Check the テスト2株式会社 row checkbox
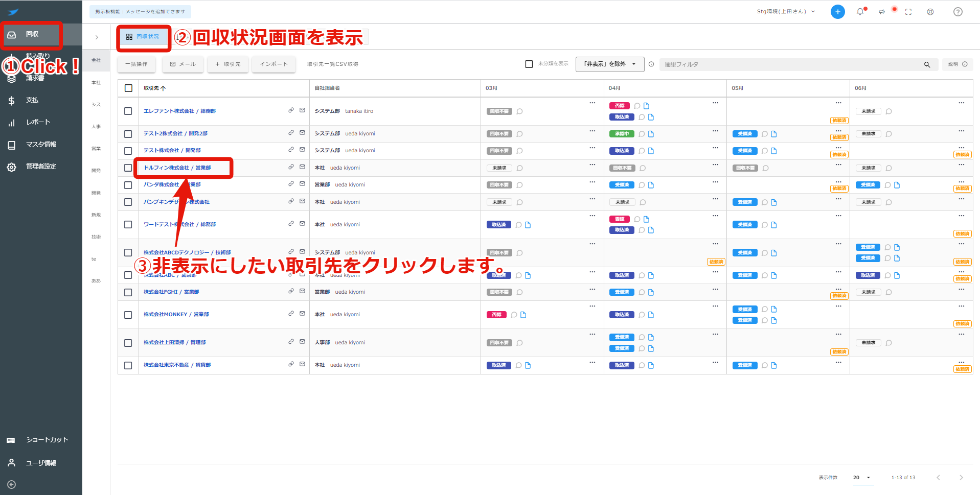The width and height of the screenshot is (980, 495). pyautogui.click(x=128, y=134)
